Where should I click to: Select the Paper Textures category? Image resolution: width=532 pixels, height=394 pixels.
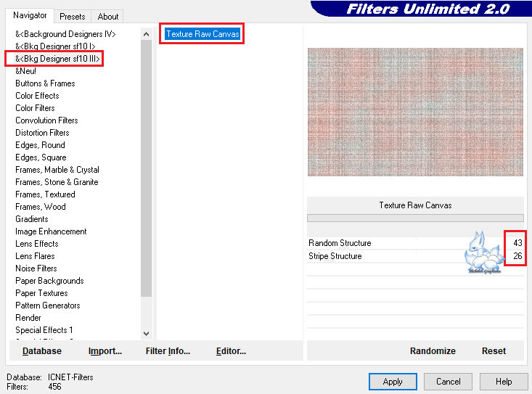pos(41,293)
